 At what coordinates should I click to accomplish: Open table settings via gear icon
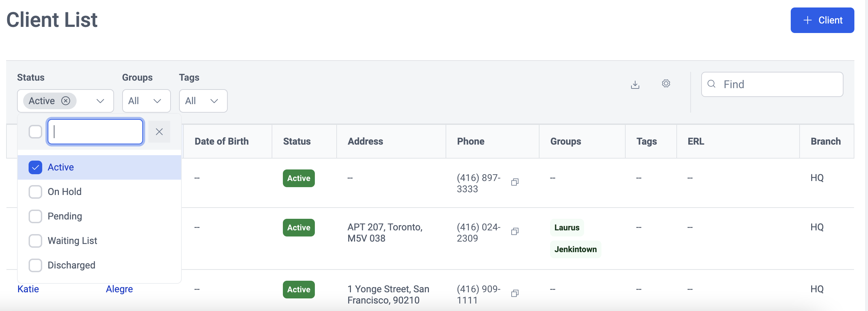coord(666,83)
